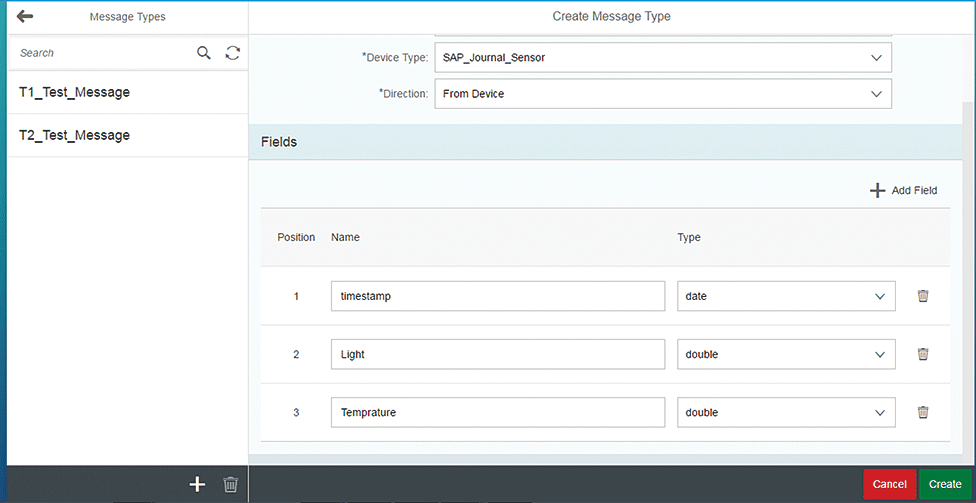Click the back arrow in Message Types header
Viewport: 976px width, 503px height.
click(x=25, y=17)
